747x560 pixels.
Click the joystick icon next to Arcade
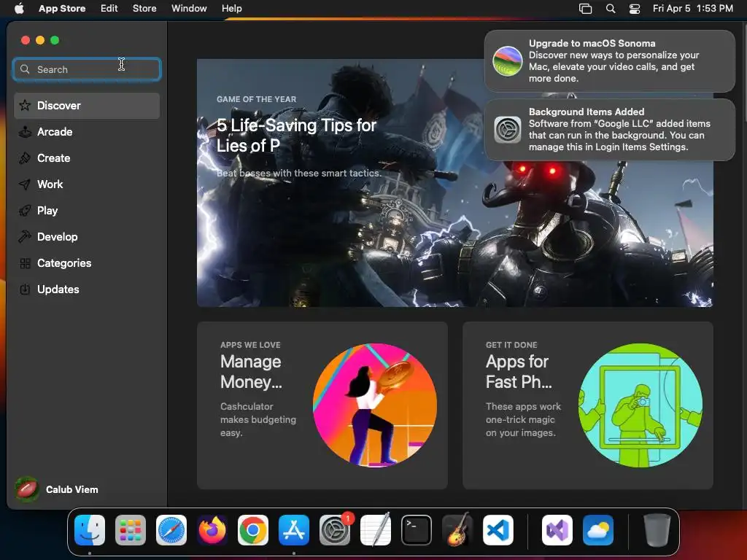point(25,132)
